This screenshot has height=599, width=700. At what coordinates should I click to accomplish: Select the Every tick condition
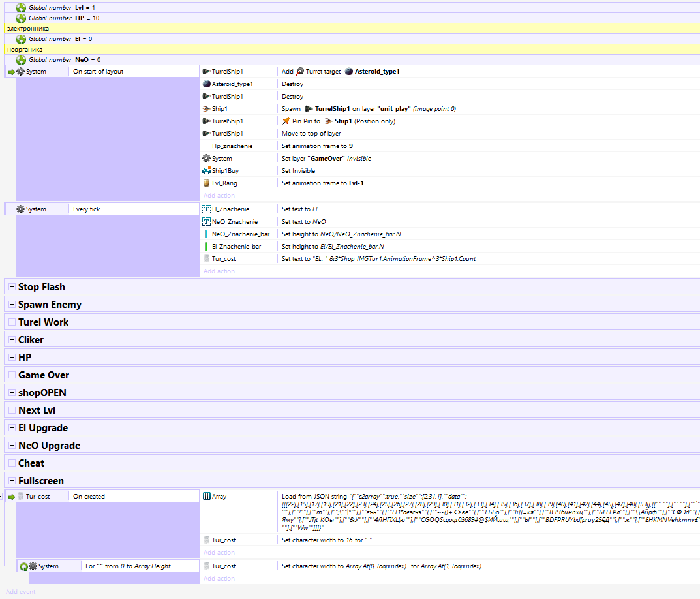click(x=134, y=209)
